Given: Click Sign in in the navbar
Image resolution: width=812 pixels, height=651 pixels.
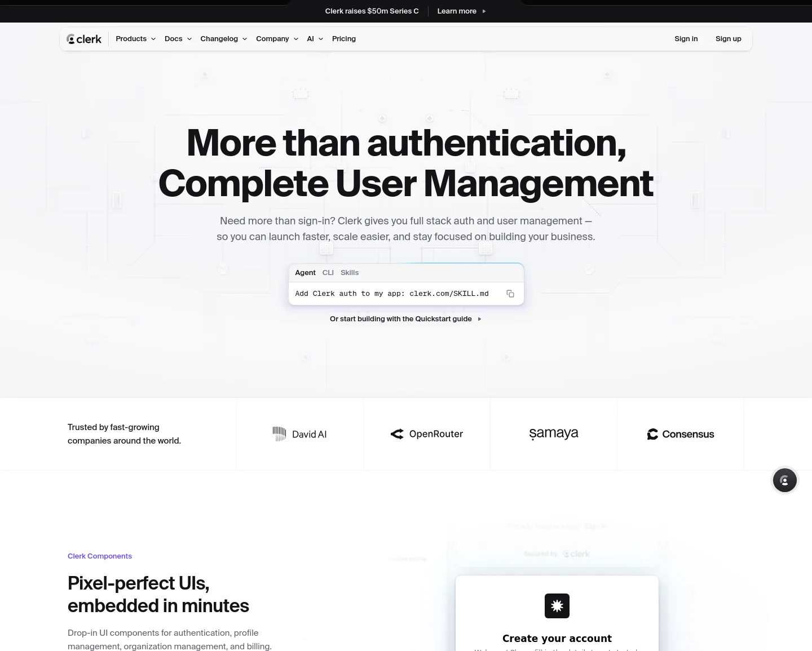Looking at the screenshot, I should (686, 39).
